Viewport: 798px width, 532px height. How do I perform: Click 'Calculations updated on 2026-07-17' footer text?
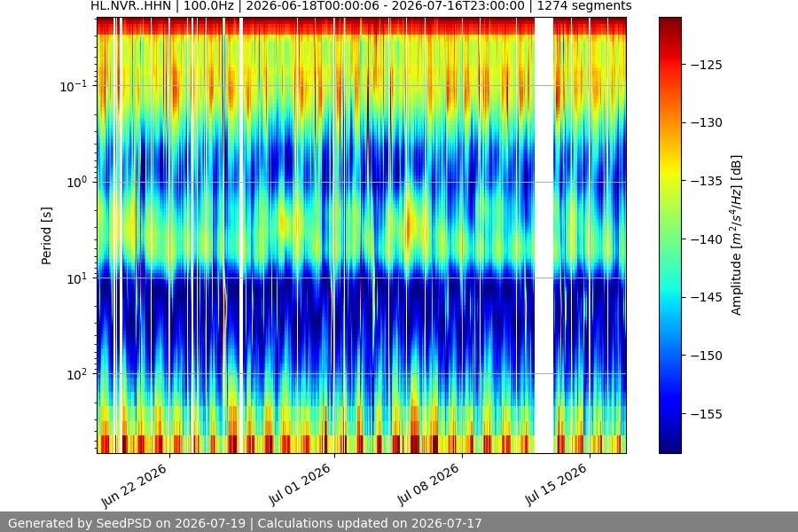click(x=370, y=523)
